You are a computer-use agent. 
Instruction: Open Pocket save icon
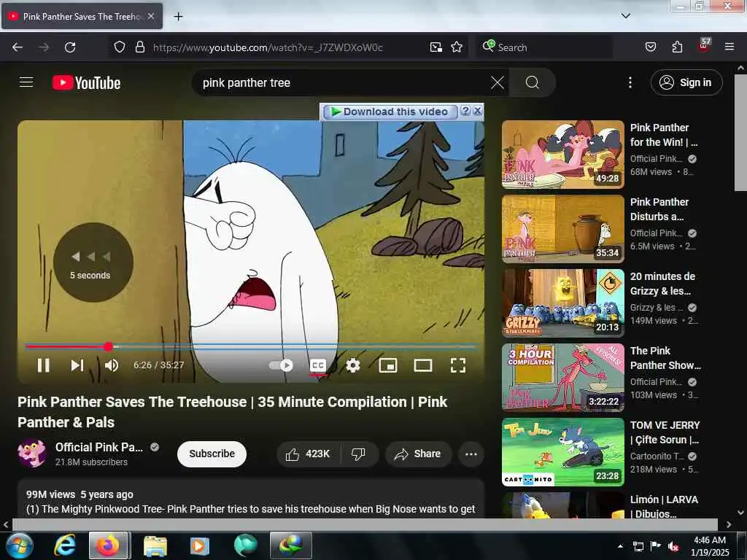pyautogui.click(x=651, y=47)
